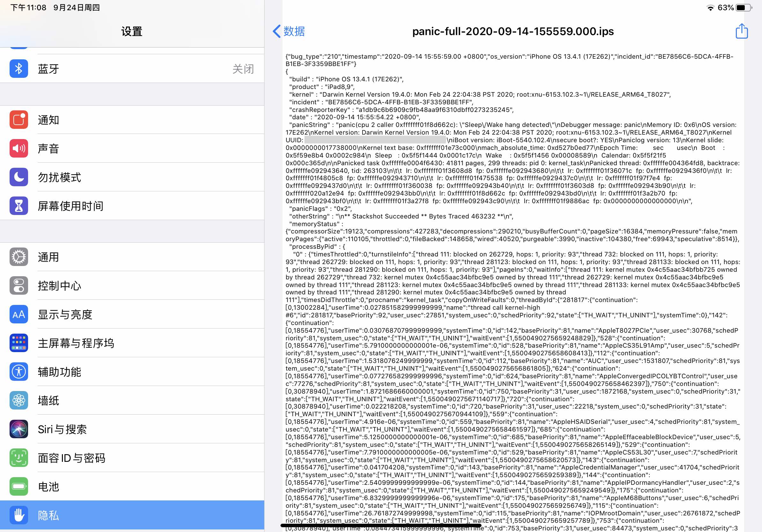Tap the Screen Time hourglass icon
The height and width of the screenshot is (532, 762).
click(x=19, y=206)
